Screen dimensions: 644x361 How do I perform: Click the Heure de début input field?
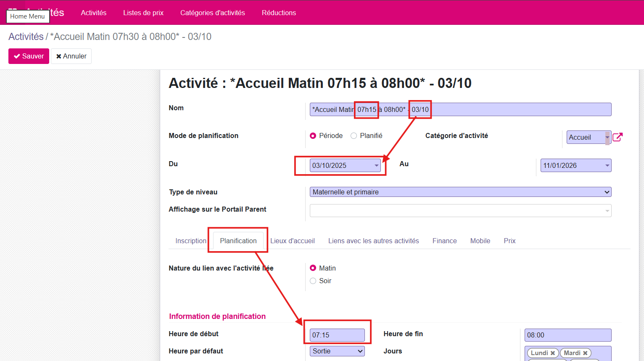(336, 335)
